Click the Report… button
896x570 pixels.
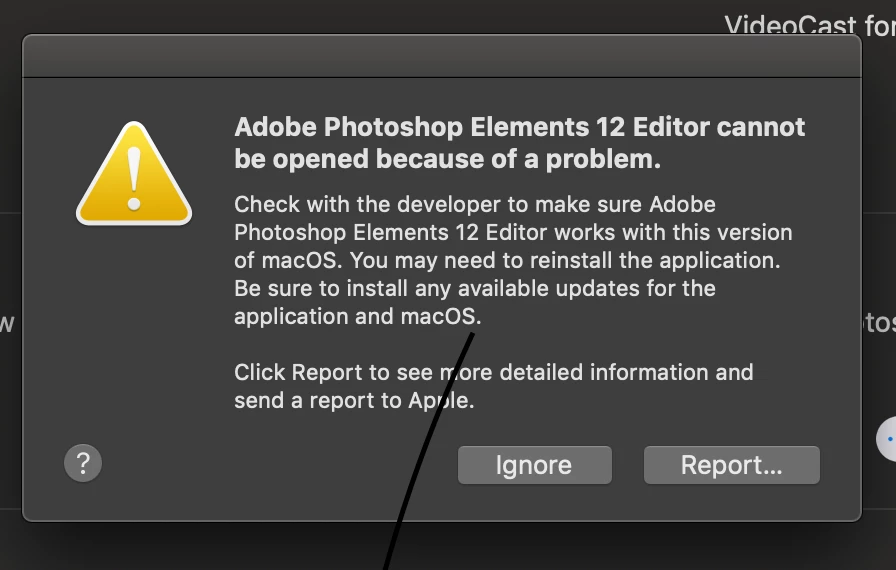731,465
